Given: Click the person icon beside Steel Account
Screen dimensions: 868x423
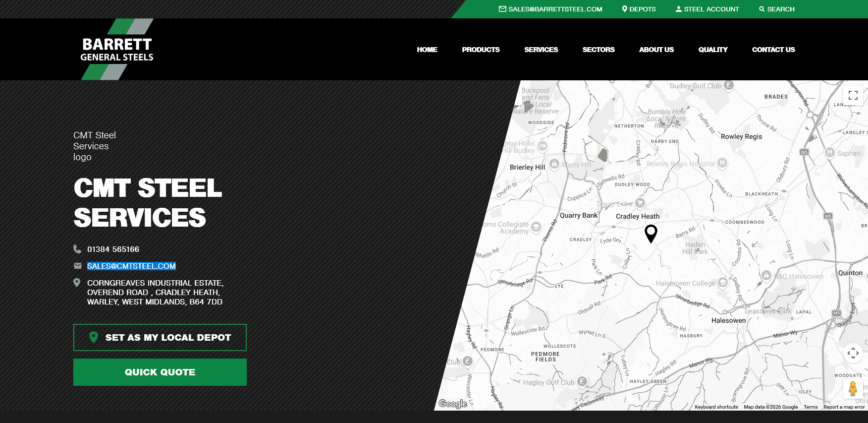Looking at the screenshot, I should click(x=679, y=9).
